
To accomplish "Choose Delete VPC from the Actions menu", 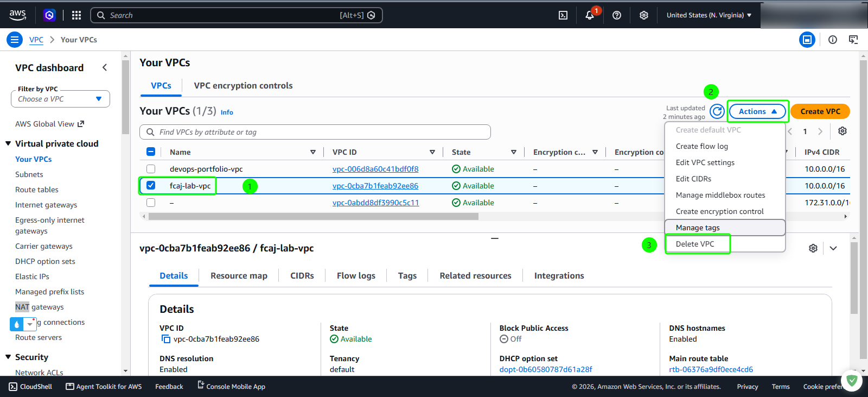I will pyautogui.click(x=695, y=244).
